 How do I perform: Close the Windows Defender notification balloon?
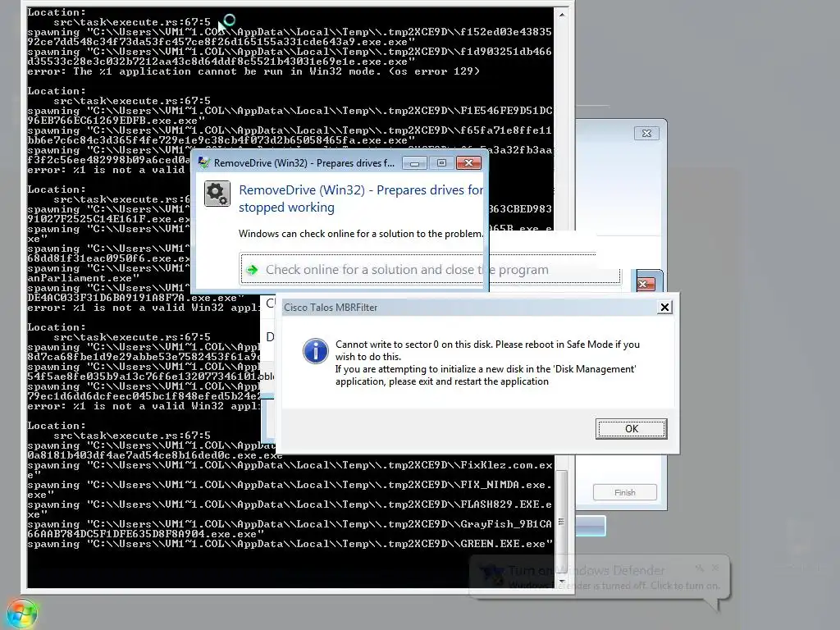pyautogui.click(x=715, y=568)
